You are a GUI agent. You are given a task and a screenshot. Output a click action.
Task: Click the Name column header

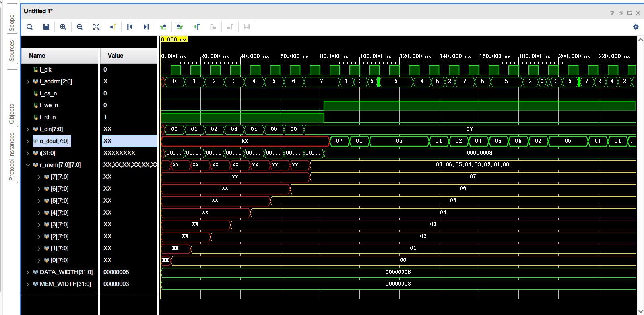[x=37, y=56]
